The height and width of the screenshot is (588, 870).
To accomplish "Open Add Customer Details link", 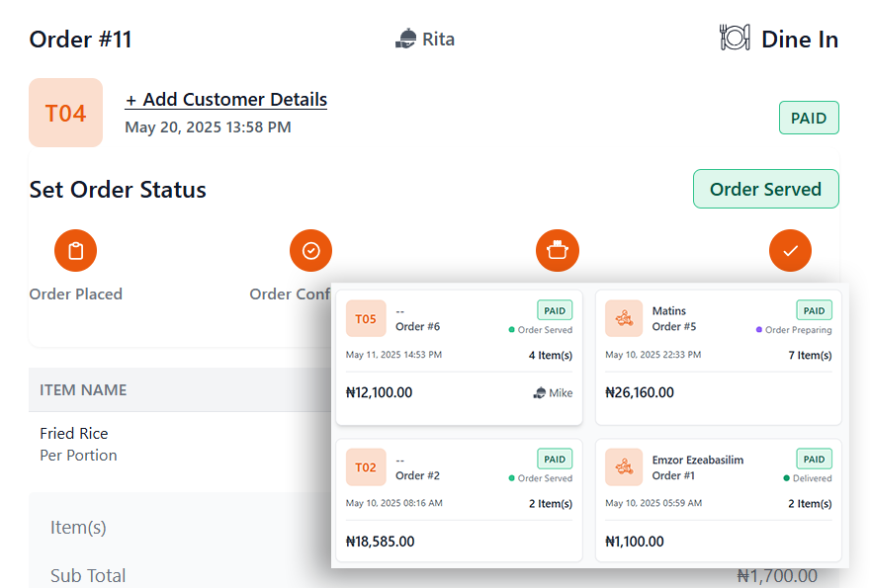I will pos(225,100).
